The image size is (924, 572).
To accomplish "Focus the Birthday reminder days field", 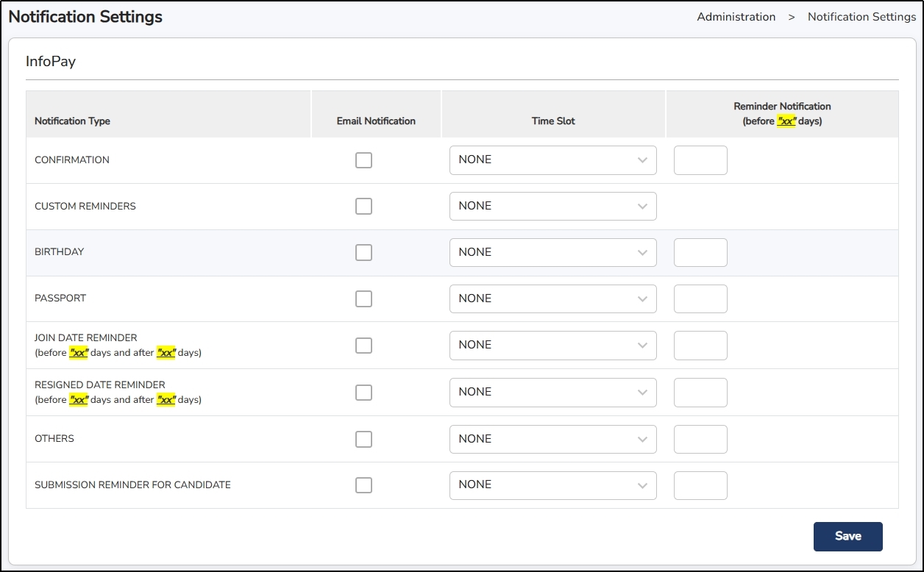I will (700, 253).
